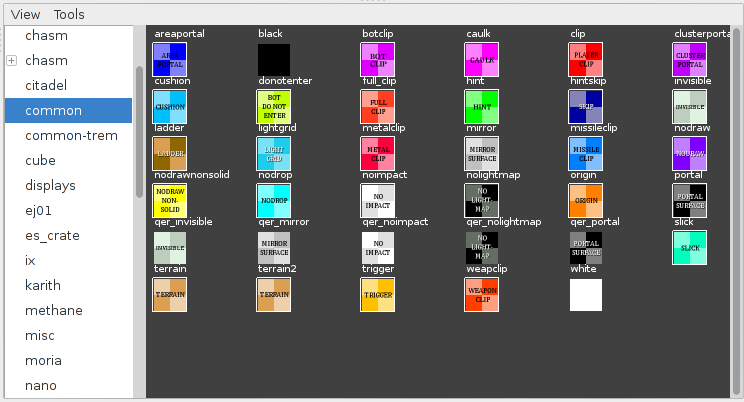Pick the yellow donotenter bot texture

[274, 106]
